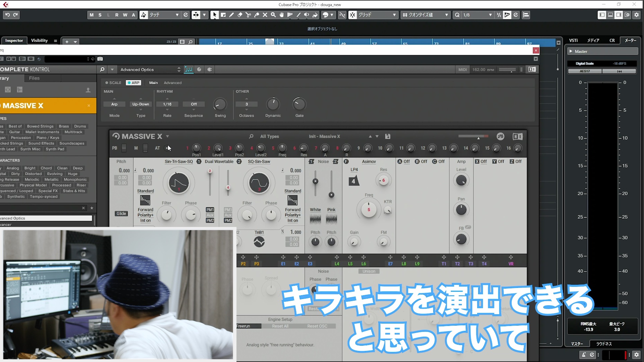
Task: Filter by the Soundscapes type tag
Action: coord(72,143)
